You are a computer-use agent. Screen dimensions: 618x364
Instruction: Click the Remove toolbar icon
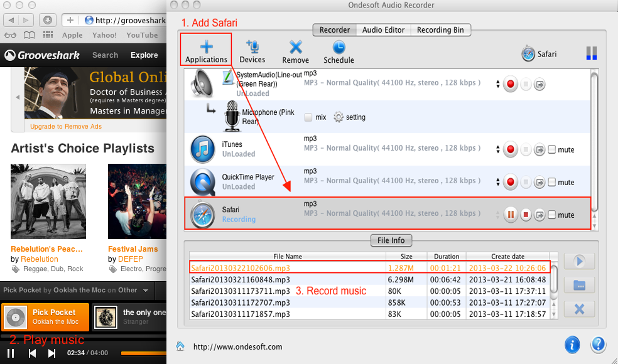[295, 51]
